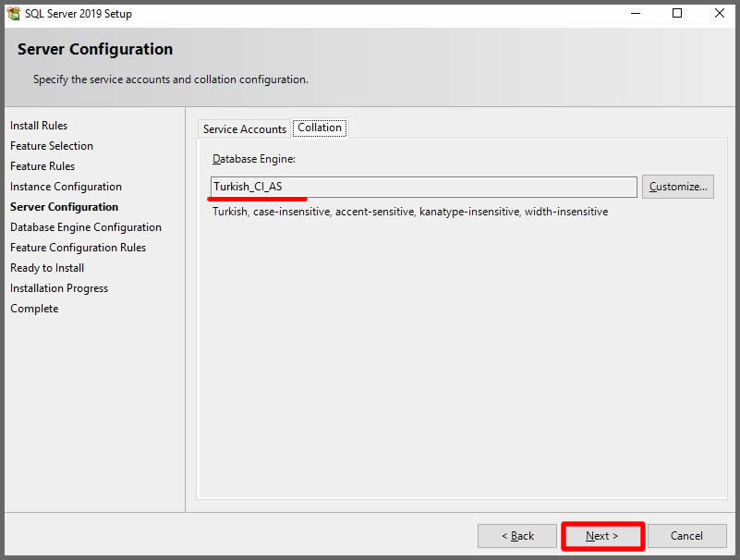Open the Customize collation dialog

(x=677, y=187)
